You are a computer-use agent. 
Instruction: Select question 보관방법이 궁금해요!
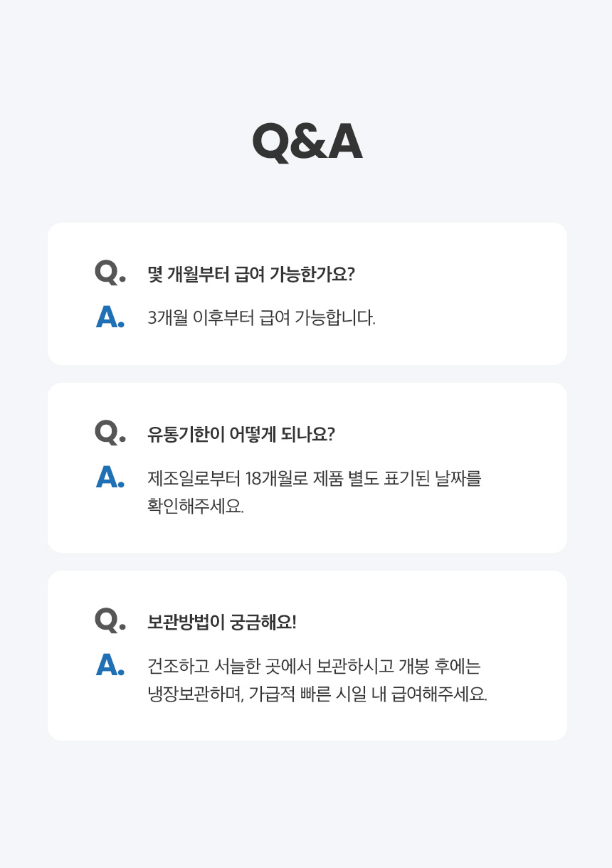click(x=221, y=623)
